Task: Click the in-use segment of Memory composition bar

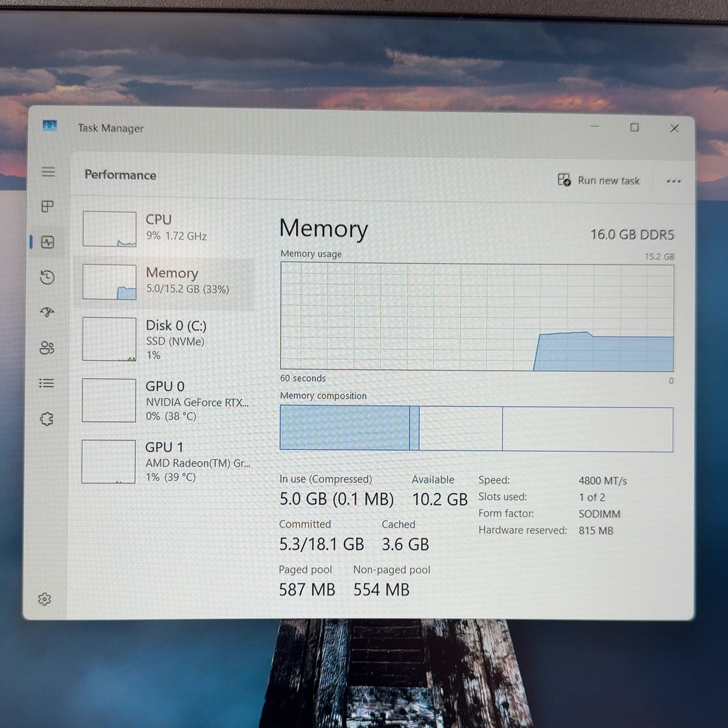Action: pyautogui.click(x=345, y=428)
